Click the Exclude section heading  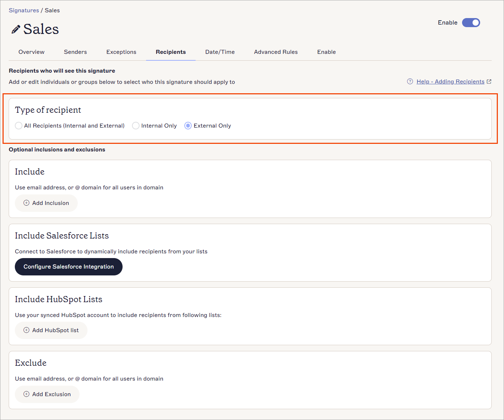(31, 363)
